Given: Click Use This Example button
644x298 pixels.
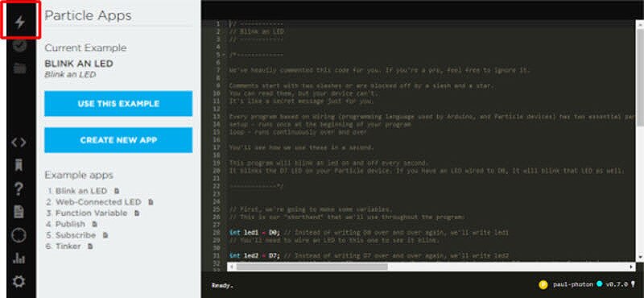Looking at the screenshot, I should [x=118, y=104].
